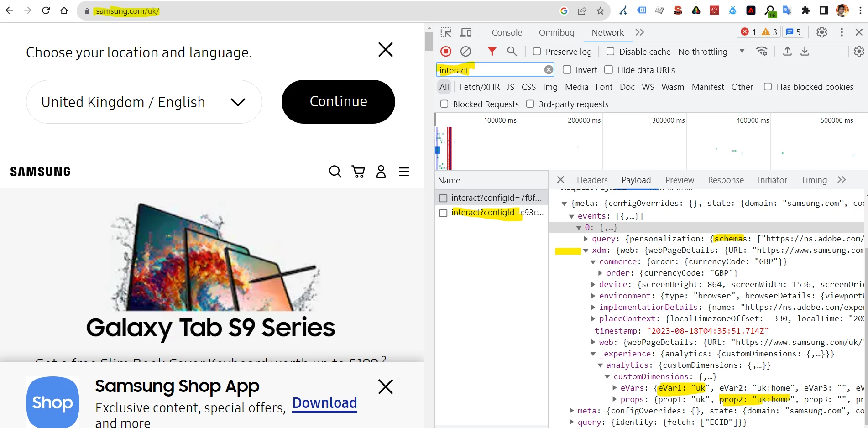Switch to the Omnibug panel
Viewport: 868px width, 428px height.
click(556, 32)
